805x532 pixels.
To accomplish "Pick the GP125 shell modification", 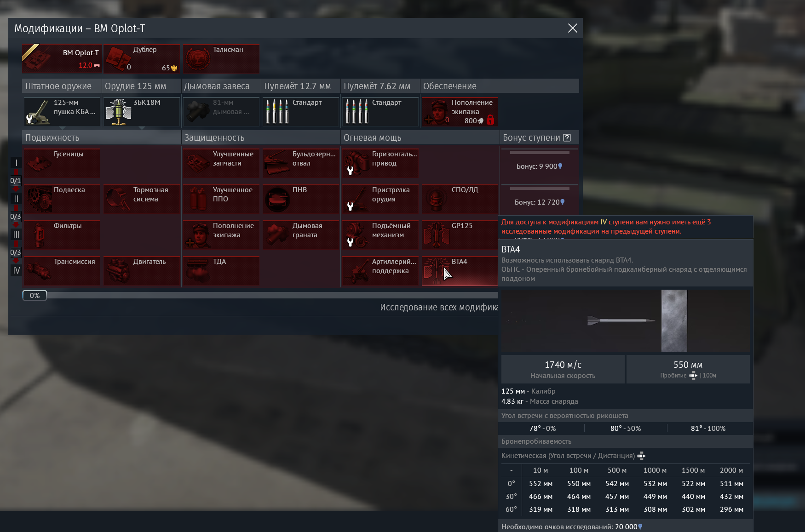I will tap(460, 235).
